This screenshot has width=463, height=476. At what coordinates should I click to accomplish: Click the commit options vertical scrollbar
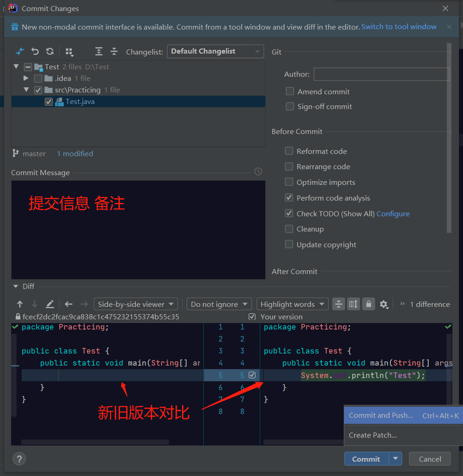click(x=449, y=138)
